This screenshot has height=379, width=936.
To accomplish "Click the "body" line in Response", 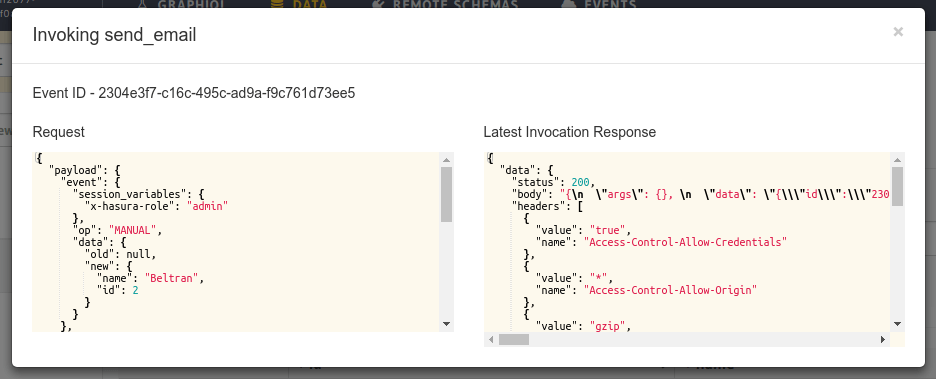I will pyautogui.click(x=701, y=194).
